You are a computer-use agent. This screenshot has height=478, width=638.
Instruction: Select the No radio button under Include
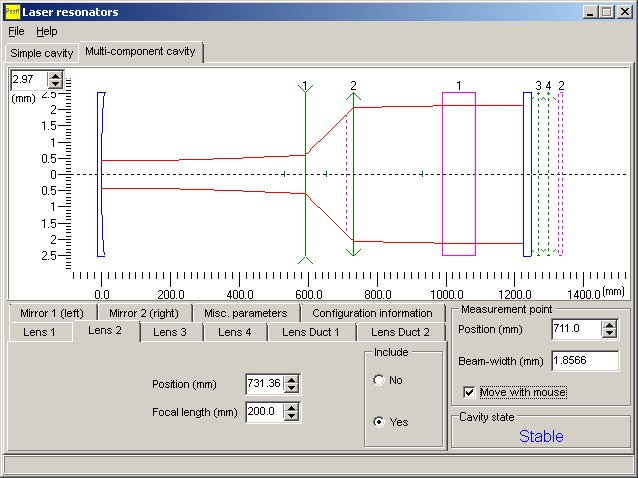click(x=379, y=380)
